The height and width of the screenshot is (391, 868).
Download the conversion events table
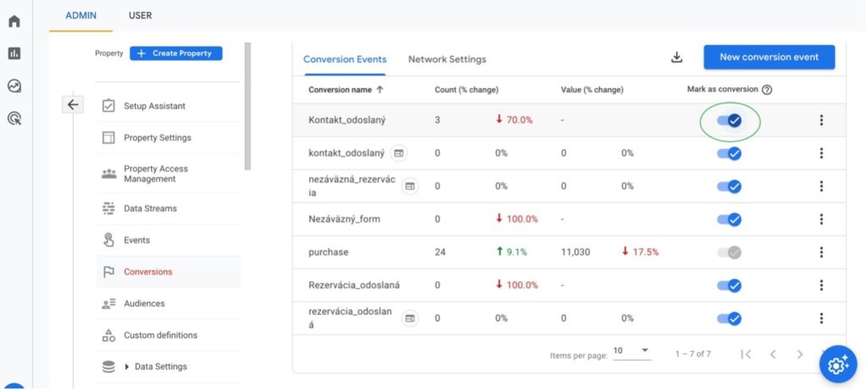pos(676,58)
